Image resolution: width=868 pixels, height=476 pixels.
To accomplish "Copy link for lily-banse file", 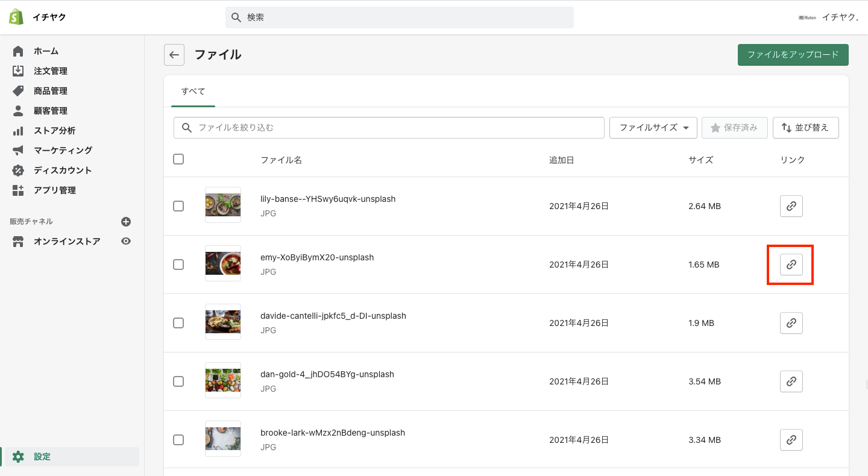I will click(x=791, y=206).
